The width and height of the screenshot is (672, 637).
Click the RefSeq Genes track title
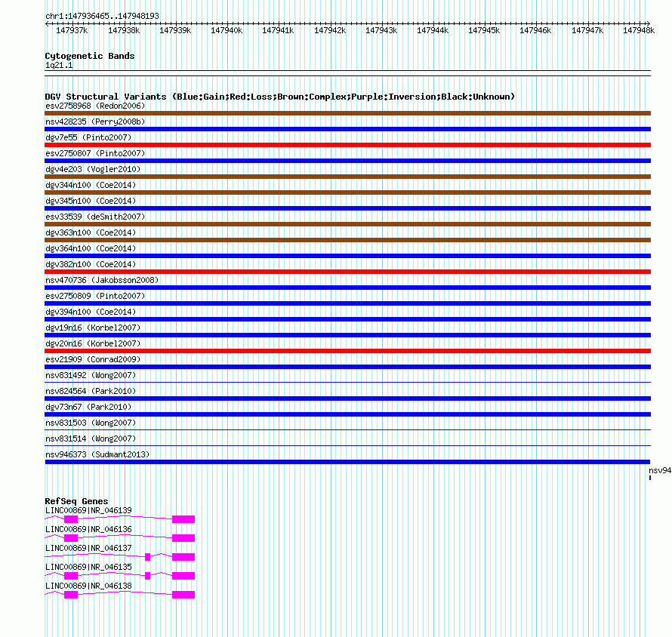[76, 501]
